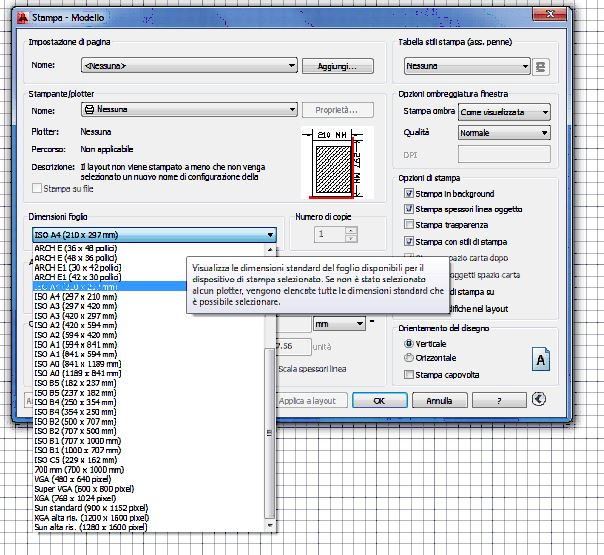The width and height of the screenshot is (604, 555).
Task: Click the paper size list scrollbar thumb
Action: [x=270, y=433]
